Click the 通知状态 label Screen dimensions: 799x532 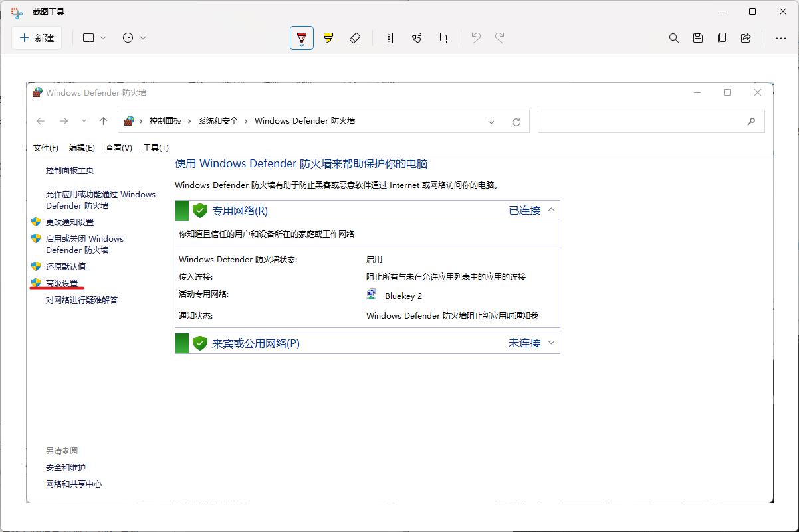pyautogui.click(x=195, y=316)
